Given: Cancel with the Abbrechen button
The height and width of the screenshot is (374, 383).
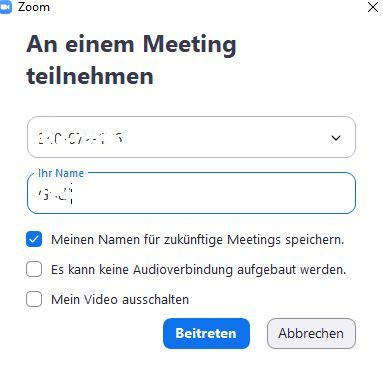Looking at the screenshot, I should (x=311, y=333).
